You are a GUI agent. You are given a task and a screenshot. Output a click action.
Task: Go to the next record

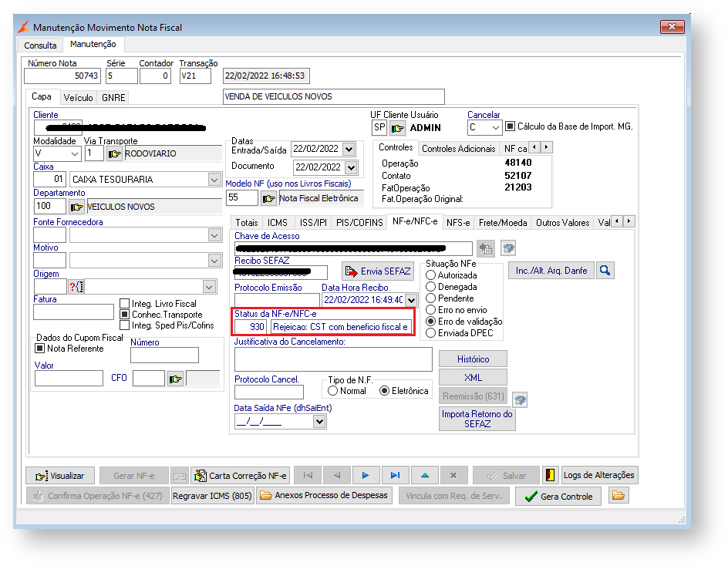tap(366, 476)
